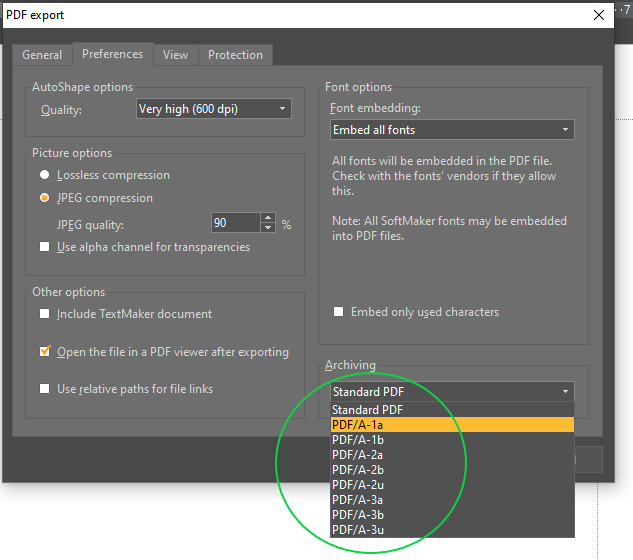Switch to the Protection tab
Screen dimensions: 633x560
click(235, 55)
